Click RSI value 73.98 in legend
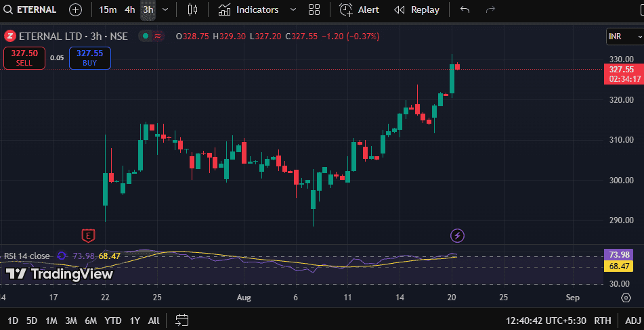This screenshot has width=644, height=330. 83,256
